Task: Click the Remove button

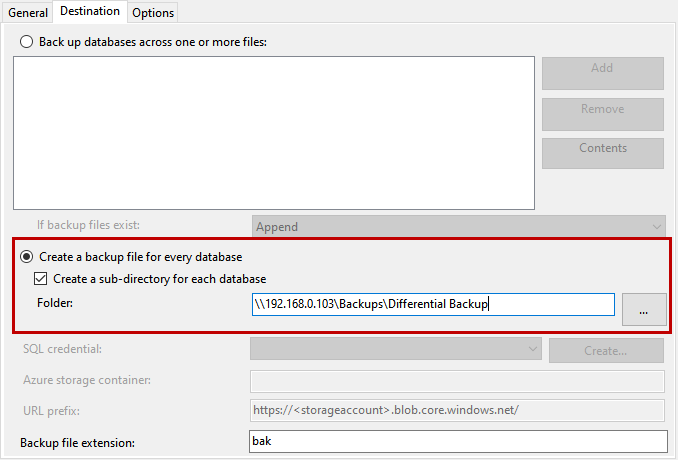Action: point(602,114)
